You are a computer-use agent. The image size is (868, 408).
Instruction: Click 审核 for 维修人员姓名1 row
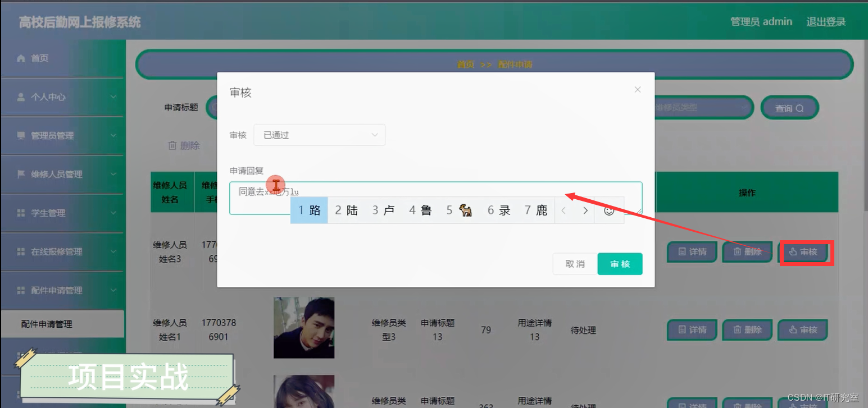tap(803, 330)
